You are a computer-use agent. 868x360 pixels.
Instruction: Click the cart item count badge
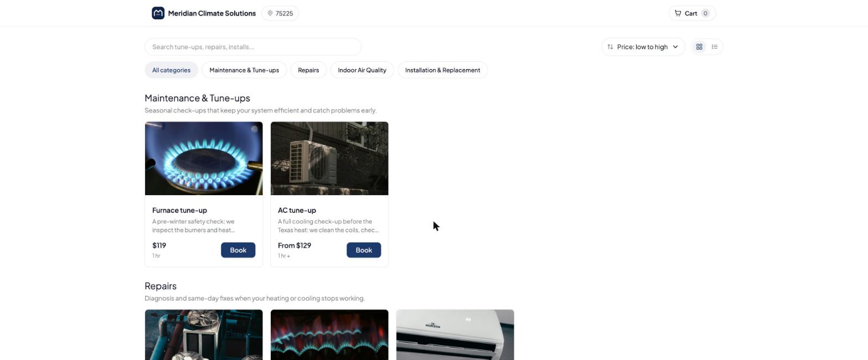click(x=705, y=13)
